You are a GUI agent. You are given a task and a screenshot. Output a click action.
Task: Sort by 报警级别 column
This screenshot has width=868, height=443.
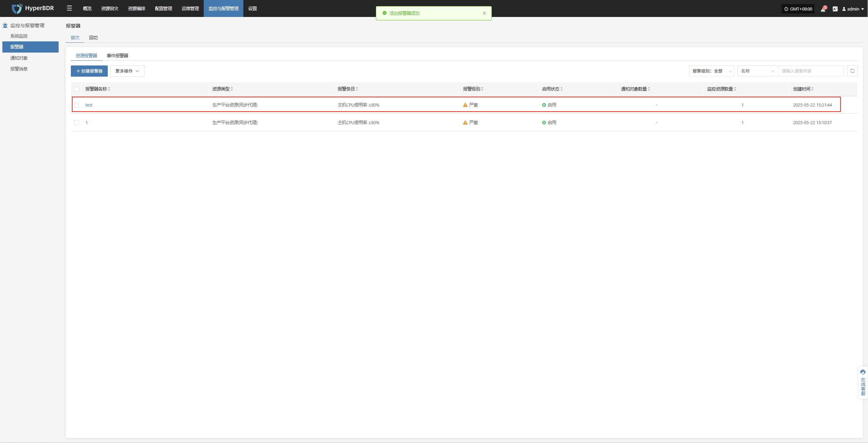[482, 89]
